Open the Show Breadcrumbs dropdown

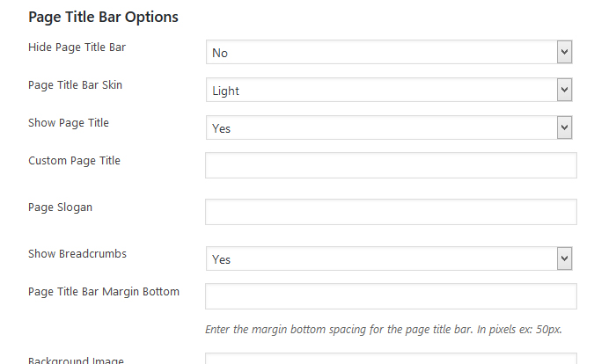click(x=390, y=259)
